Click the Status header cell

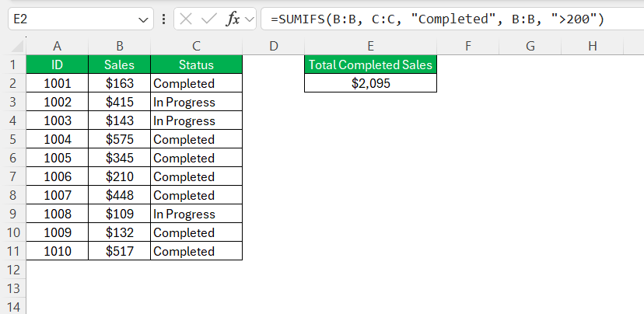point(196,65)
